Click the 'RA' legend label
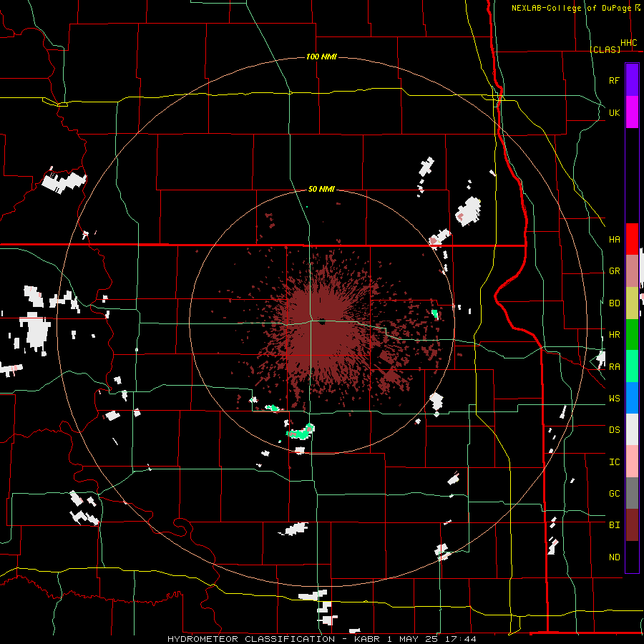 click(614, 367)
